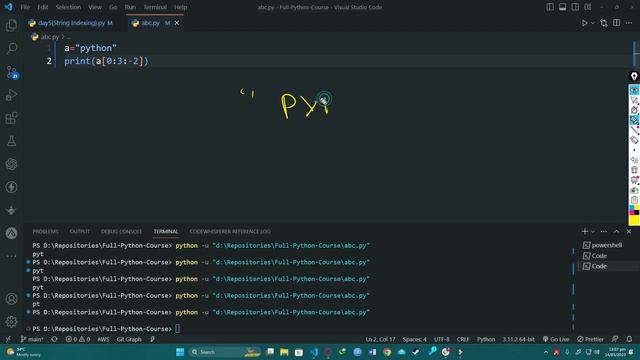Select the highlighter tool in annotation bar
The width and height of the screenshot is (640, 360).
(x=634, y=120)
